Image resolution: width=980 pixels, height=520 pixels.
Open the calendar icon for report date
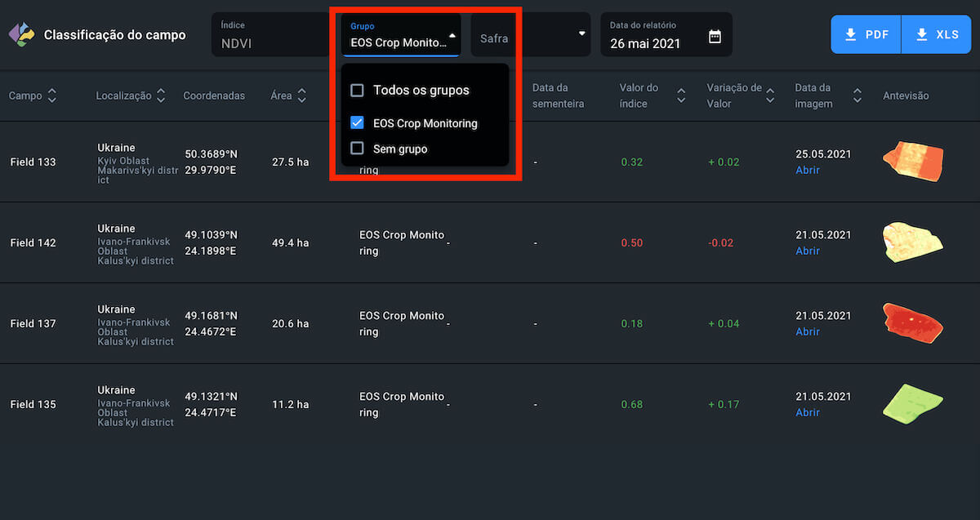(715, 36)
